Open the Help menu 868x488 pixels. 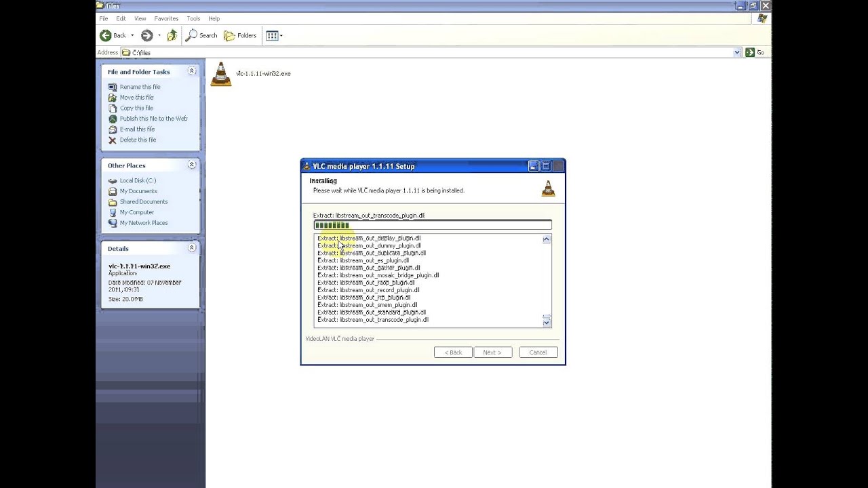tap(214, 18)
